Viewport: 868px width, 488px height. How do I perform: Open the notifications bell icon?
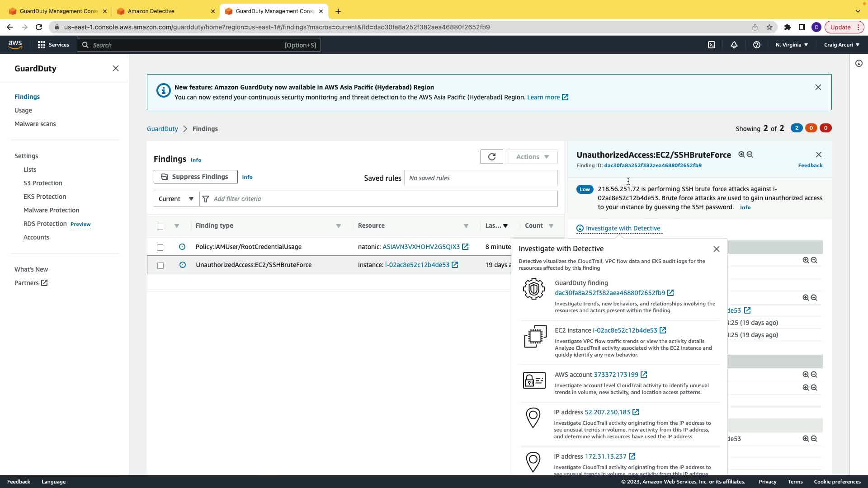[734, 45]
